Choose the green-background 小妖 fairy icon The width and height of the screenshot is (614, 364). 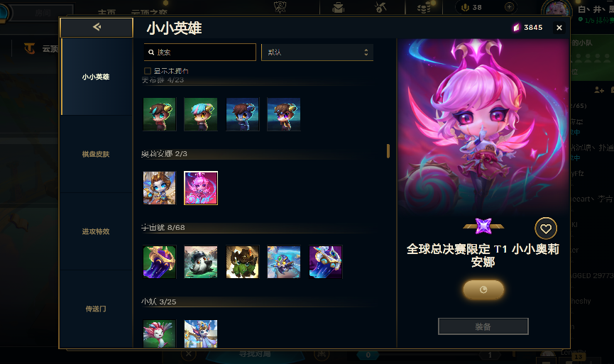click(160, 333)
